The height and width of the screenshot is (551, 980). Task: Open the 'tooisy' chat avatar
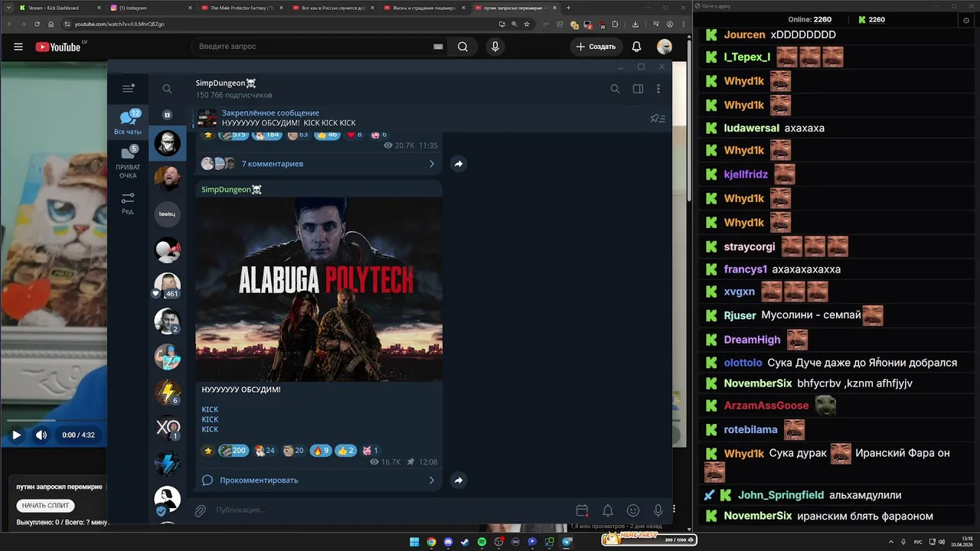167,214
